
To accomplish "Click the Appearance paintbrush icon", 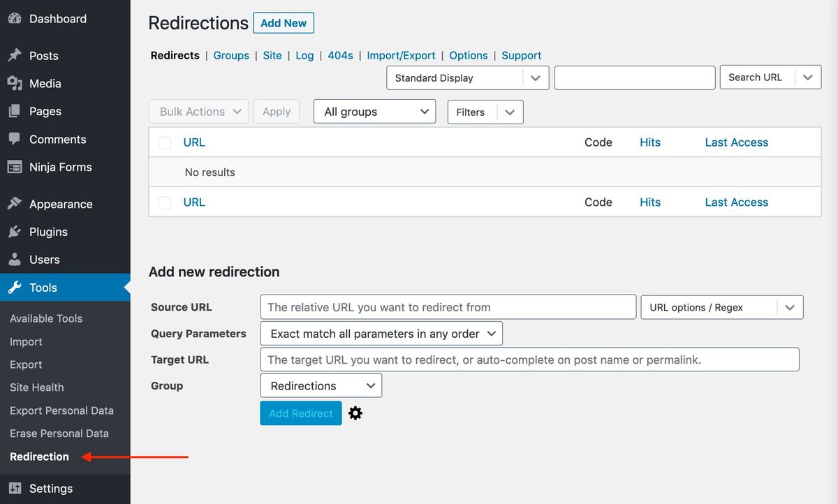I will pyautogui.click(x=14, y=204).
